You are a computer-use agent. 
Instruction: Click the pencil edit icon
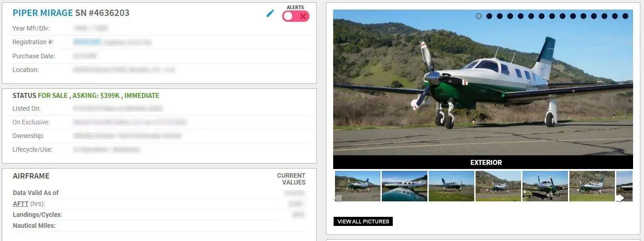(x=270, y=13)
